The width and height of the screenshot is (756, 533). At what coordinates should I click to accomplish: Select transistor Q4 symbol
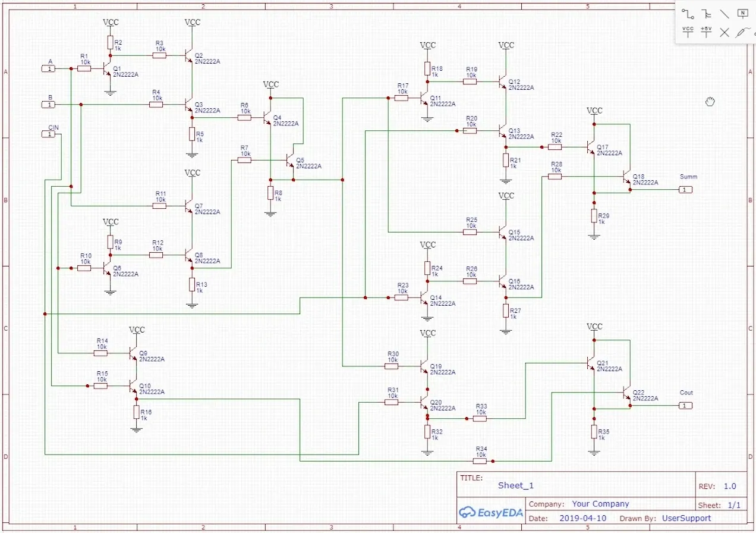[x=267, y=118]
